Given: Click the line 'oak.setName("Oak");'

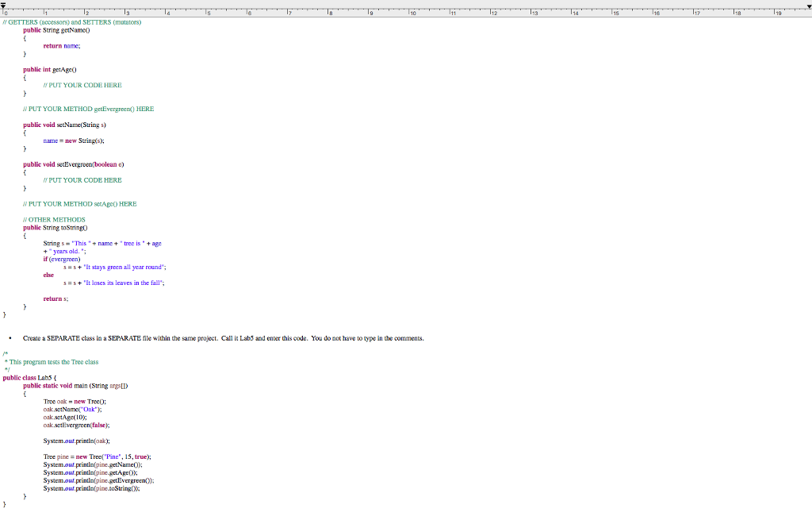Looking at the screenshot, I should [x=72, y=410].
